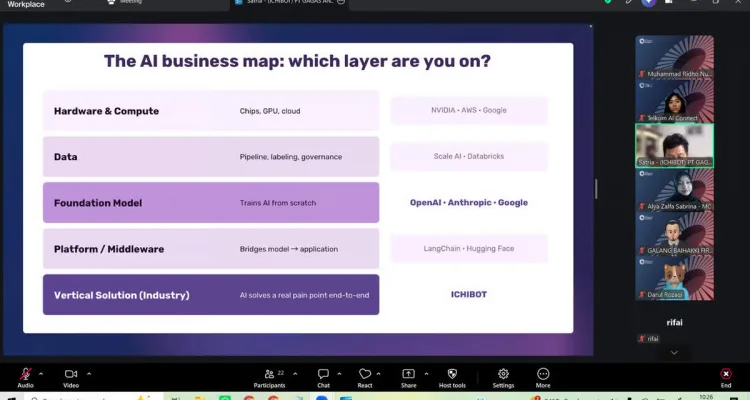Click the "Foundation Model" layer row

[211, 202]
